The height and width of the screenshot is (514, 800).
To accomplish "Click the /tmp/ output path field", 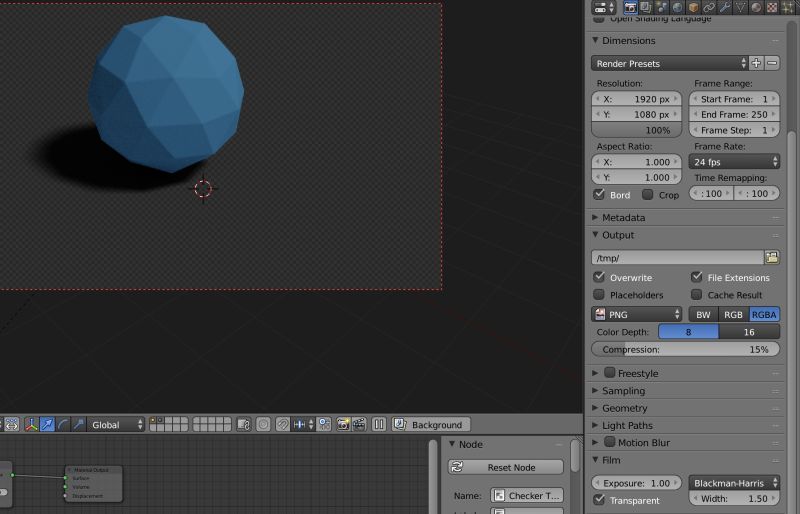I will (x=678, y=257).
